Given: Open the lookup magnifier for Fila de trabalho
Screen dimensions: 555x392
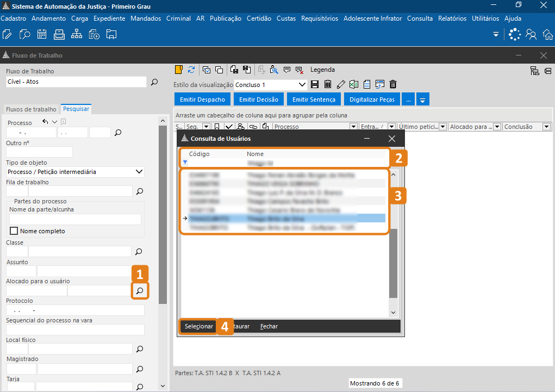Looking at the screenshot, I should [140, 191].
